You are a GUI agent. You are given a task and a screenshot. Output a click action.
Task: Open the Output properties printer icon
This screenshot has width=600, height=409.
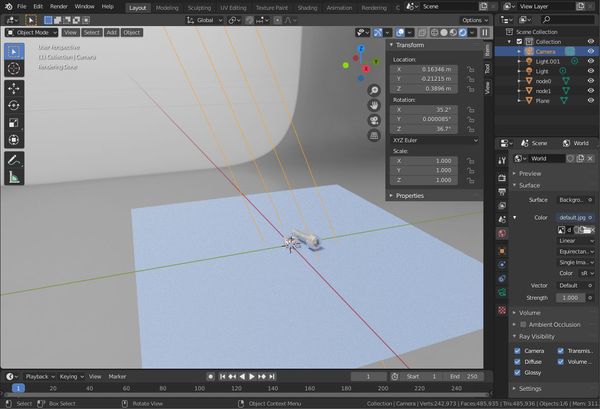502,191
